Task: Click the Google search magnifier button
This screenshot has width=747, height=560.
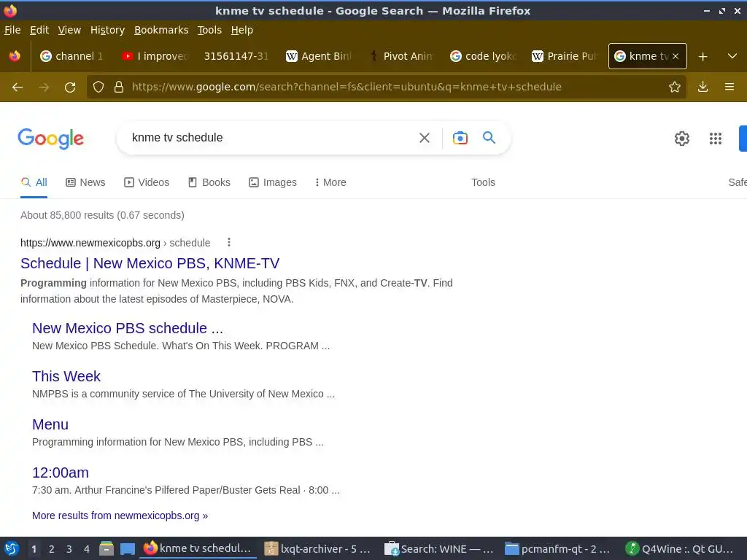Action: (489, 138)
